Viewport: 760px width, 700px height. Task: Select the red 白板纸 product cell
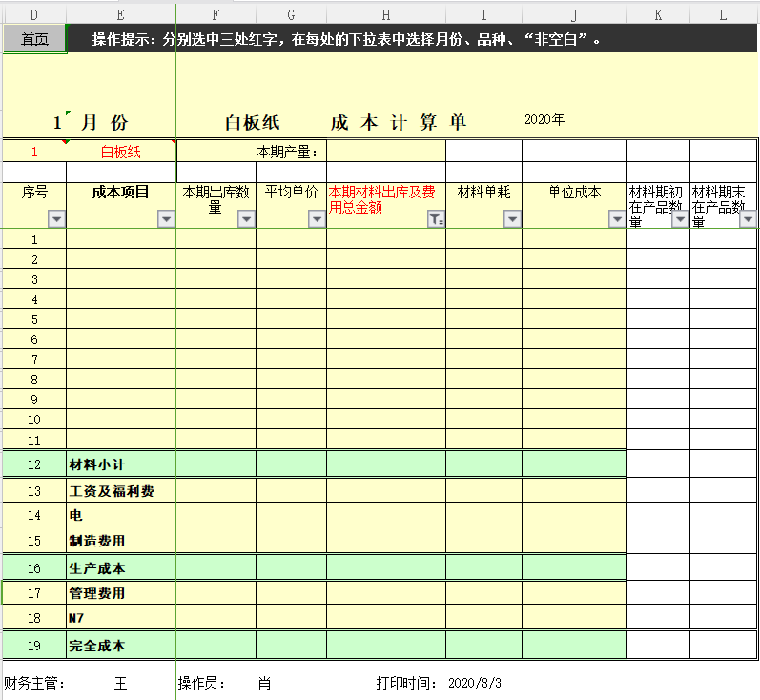(121, 152)
